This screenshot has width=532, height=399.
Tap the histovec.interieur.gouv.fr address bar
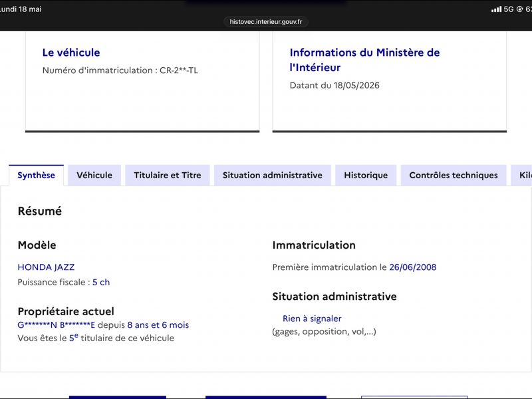tap(265, 22)
